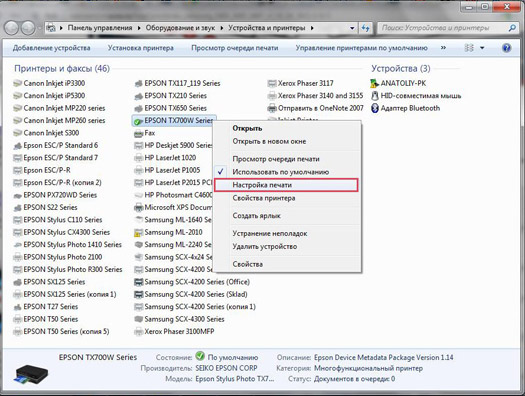This screenshot has height=396, width=525.
Task: Focus the 'Поиск: Устройства и принтеры' search box
Action: [442, 28]
